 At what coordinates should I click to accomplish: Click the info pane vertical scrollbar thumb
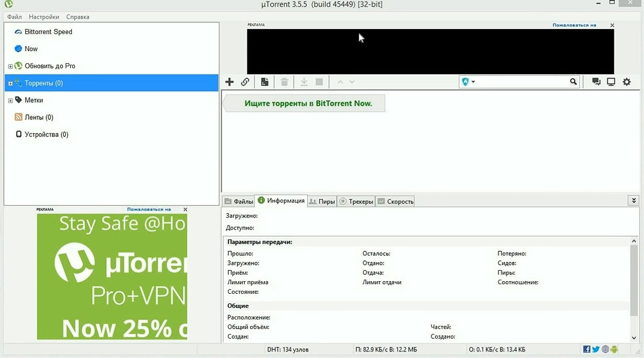634,280
